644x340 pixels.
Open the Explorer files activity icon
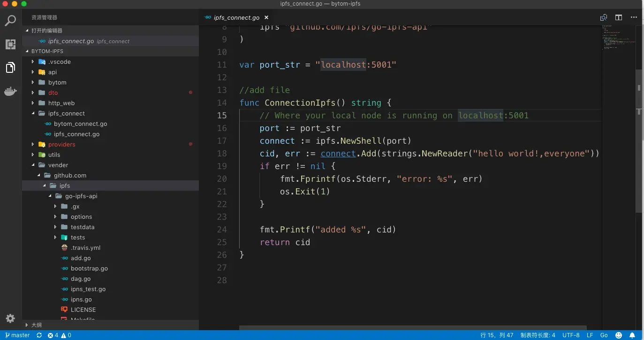pos(10,68)
